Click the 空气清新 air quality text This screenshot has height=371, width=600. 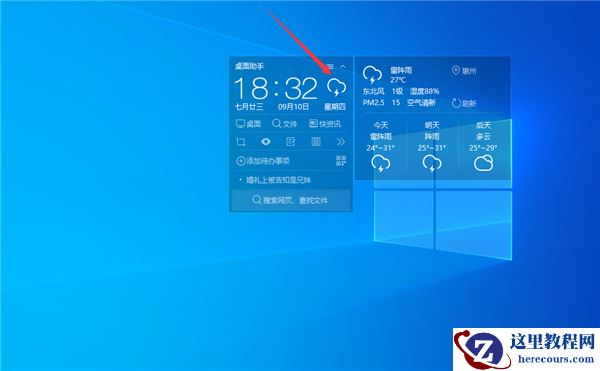(421, 103)
